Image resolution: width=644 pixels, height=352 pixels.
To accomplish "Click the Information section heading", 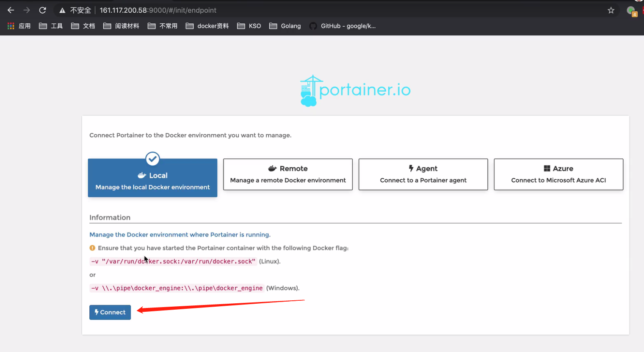I will [110, 217].
